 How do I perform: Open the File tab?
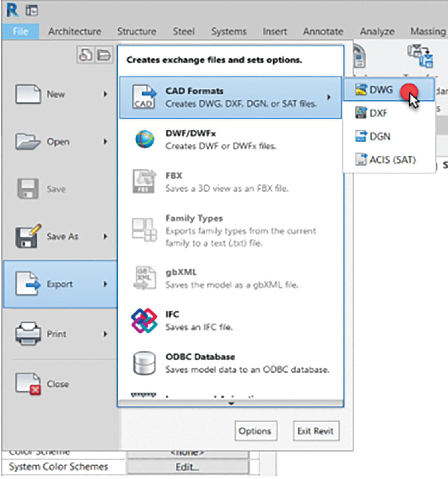(x=20, y=31)
